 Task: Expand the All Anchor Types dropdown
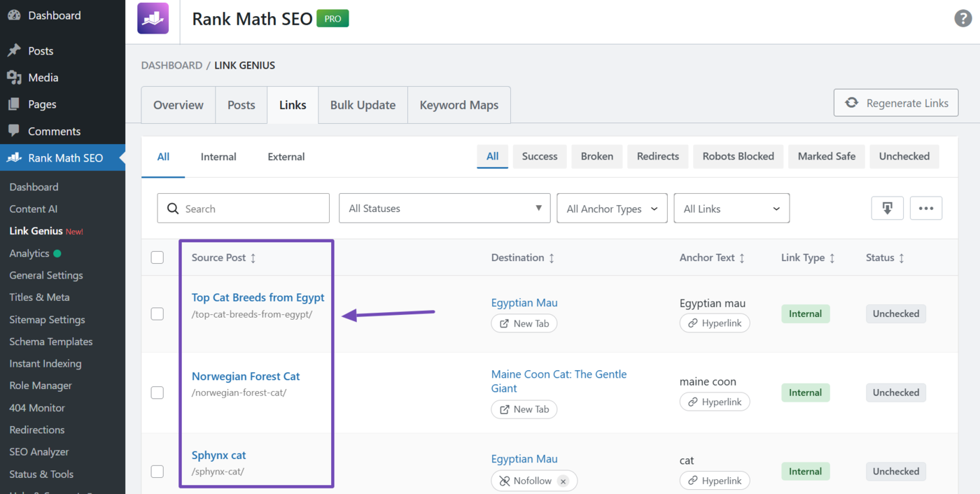click(x=612, y=209)
